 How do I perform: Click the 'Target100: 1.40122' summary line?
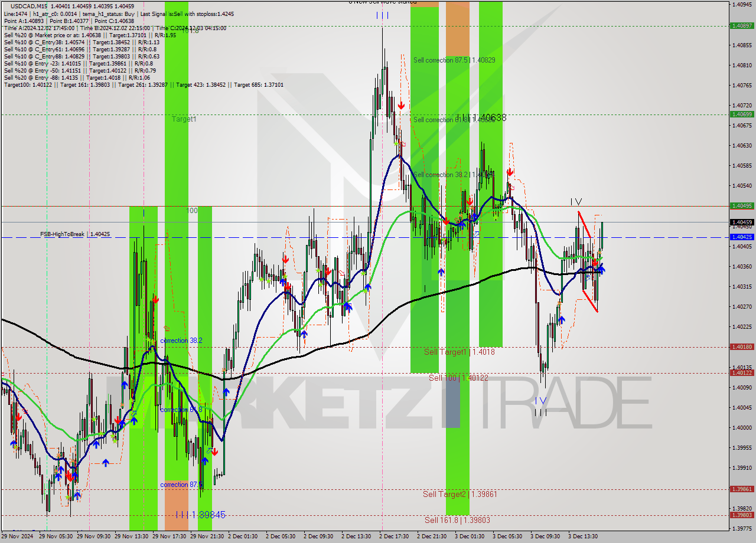pyautogui.click(x=144, y=84)
